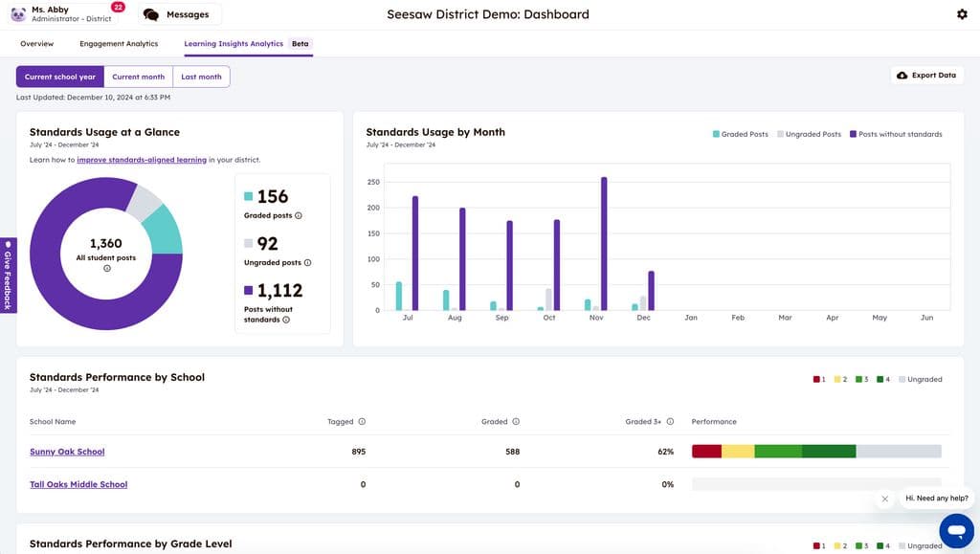Select the Last month filter
The height and width of the screenshot is (554, 980).
201,77
